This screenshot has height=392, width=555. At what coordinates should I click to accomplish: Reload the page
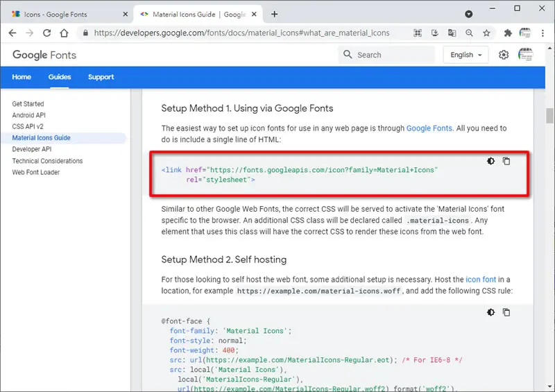pyautogui.click(x=46, y=33)
